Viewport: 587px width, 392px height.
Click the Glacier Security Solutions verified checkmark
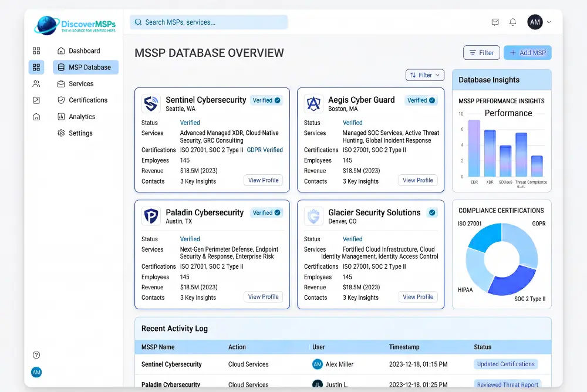tap(432, 212)
